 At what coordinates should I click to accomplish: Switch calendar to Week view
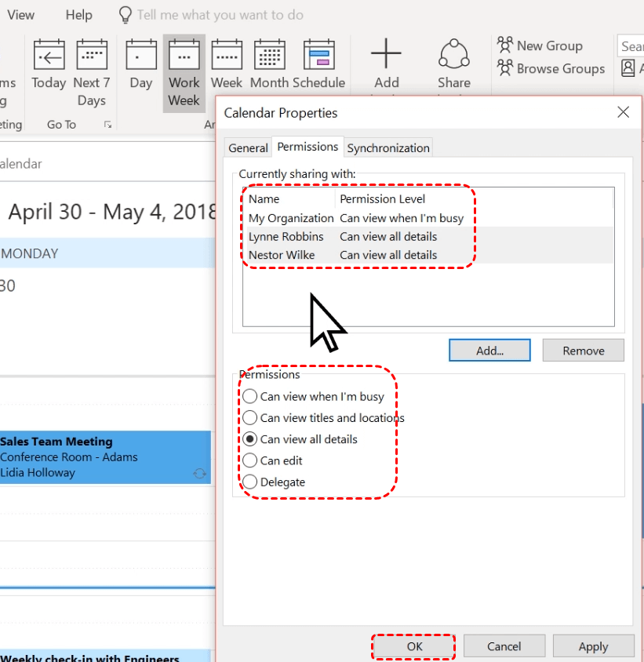coord(227,64)
